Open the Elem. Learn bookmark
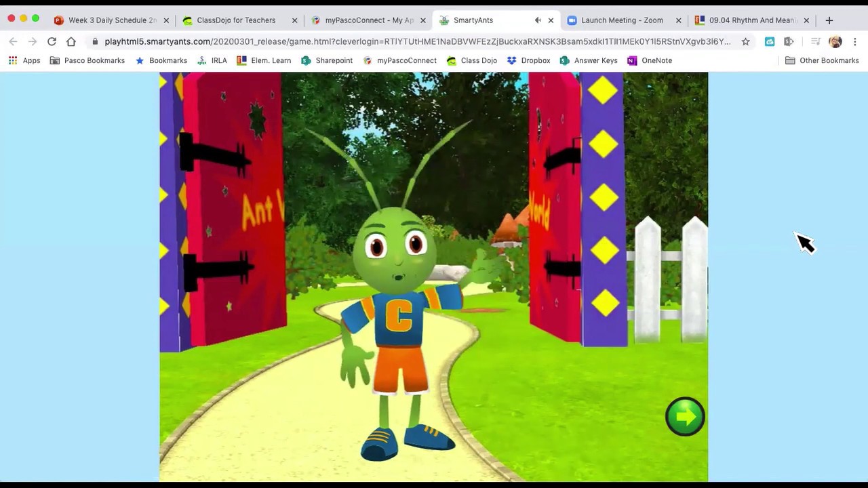868x488 pixels. (264, 60)
